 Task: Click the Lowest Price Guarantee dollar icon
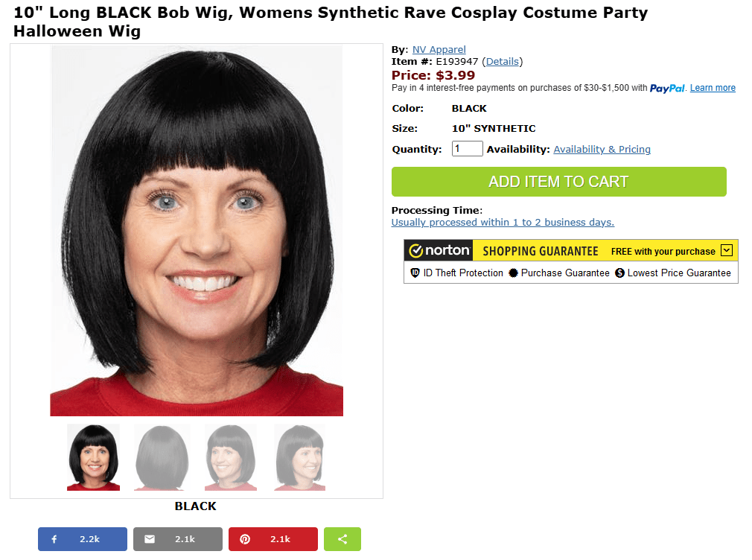point(619,273)
